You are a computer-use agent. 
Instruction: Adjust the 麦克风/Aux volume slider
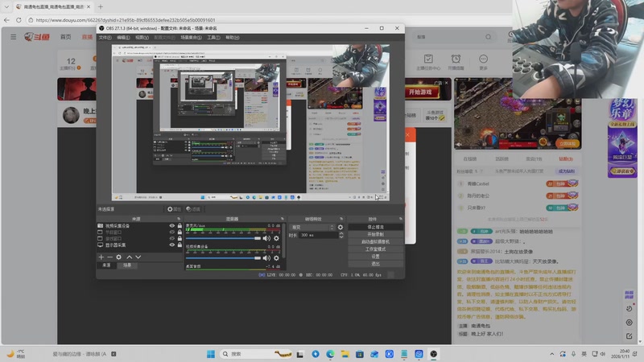point(224,238)
